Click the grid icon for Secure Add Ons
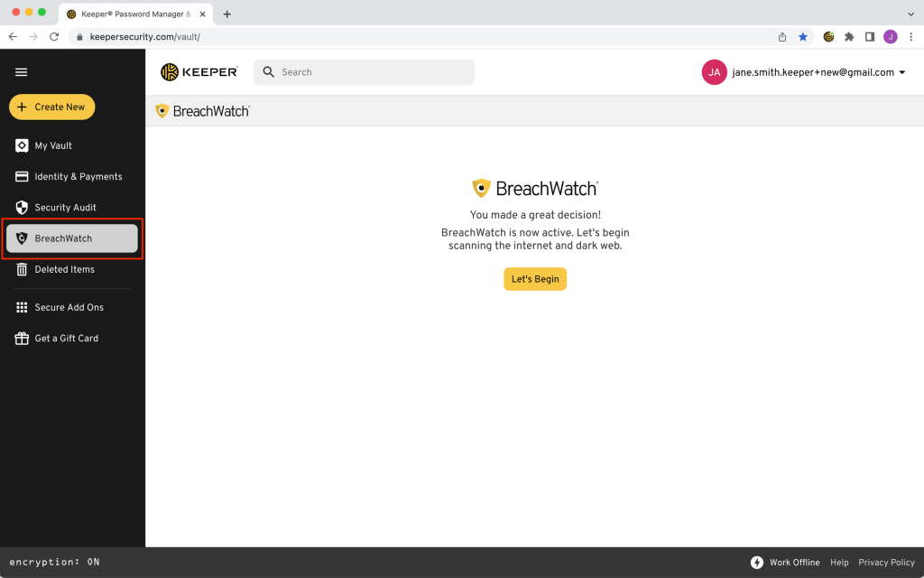The height and width of the screenshot is (578, 924). pyautogui.click(x=22, y=307)
